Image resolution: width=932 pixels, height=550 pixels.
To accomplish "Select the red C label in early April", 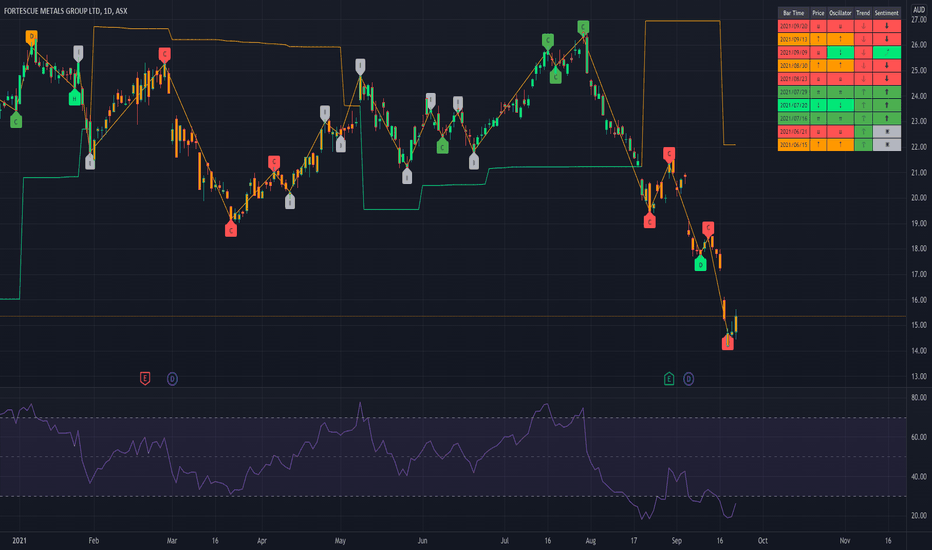I will pos(273,162).
